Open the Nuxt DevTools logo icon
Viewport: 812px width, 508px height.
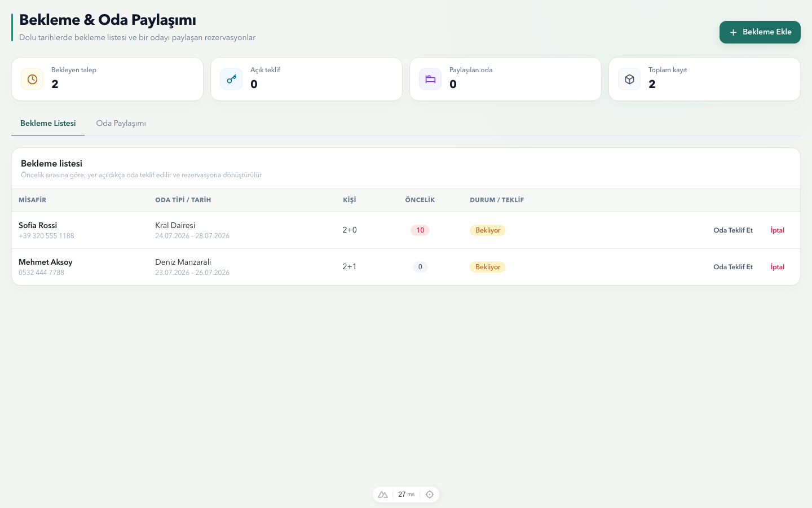pos(383,494)
